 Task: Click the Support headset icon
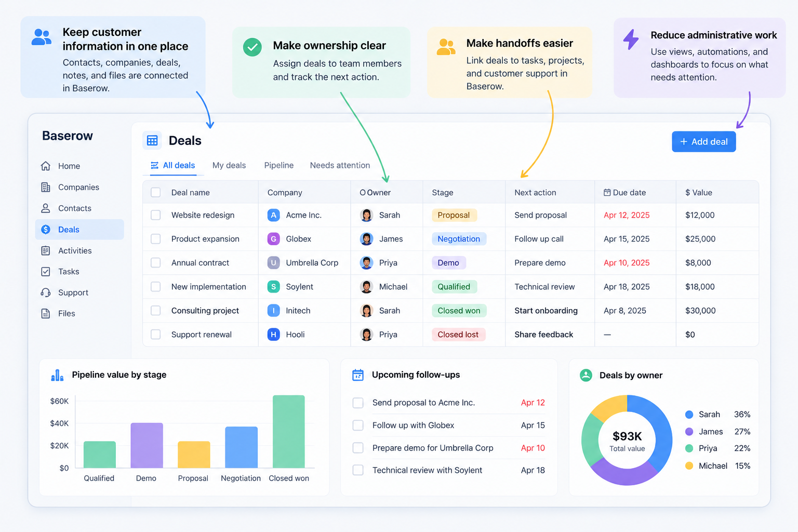46,292
